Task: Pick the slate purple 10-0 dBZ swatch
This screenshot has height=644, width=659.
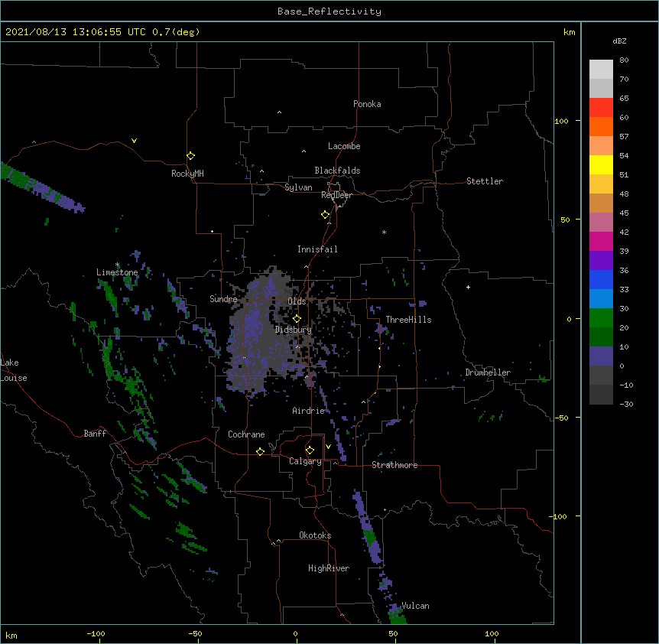Action: coord(601,356)
